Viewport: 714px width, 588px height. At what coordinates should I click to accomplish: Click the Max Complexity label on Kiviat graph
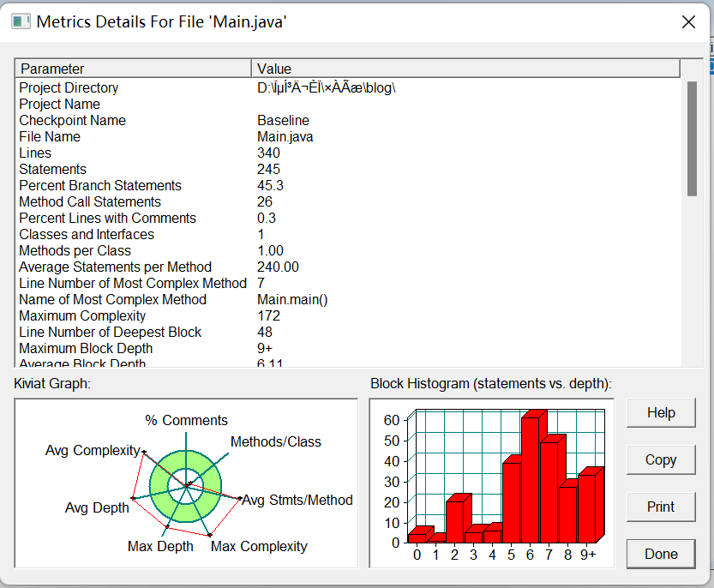[x=259, y=546]
